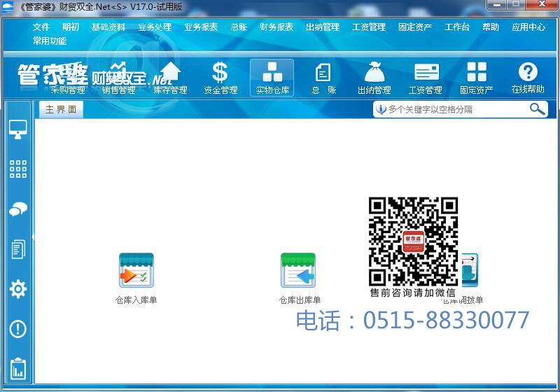The image size is (560, 392).
Task: Click the WeChat QR code image
Action: (413, 241)
